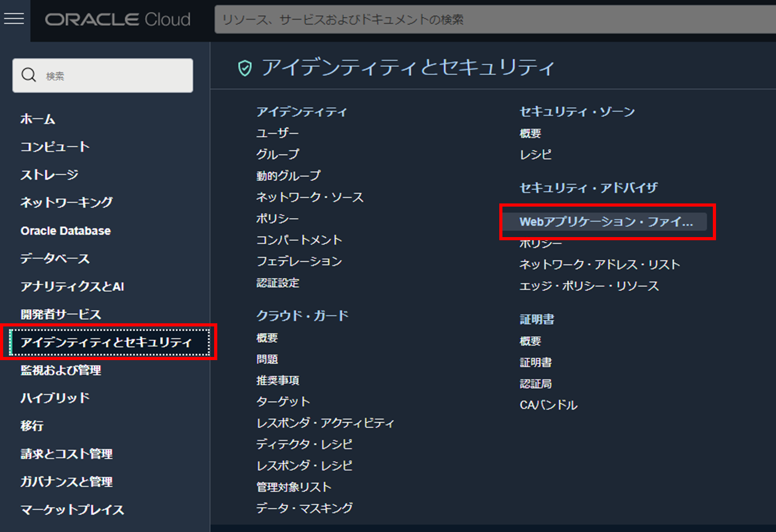Click the アイデンティティ section heading

[x=301, y=111]
